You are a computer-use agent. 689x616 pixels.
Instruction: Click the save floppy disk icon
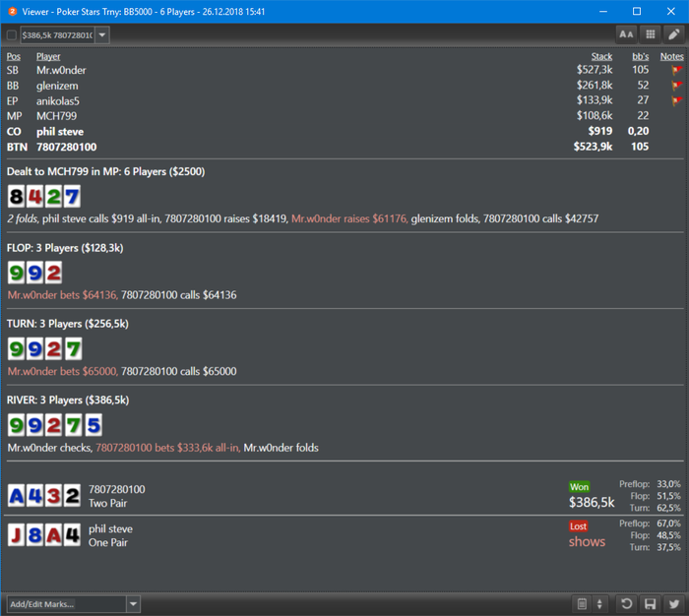click(x=651, y=604)
